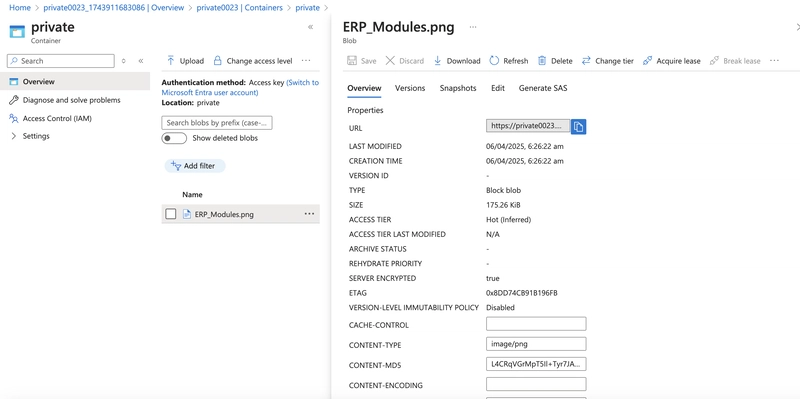This screenshot has width=800, height=399.
Task: Click the Upload arrow icon
Action: (x=171, y=61)
